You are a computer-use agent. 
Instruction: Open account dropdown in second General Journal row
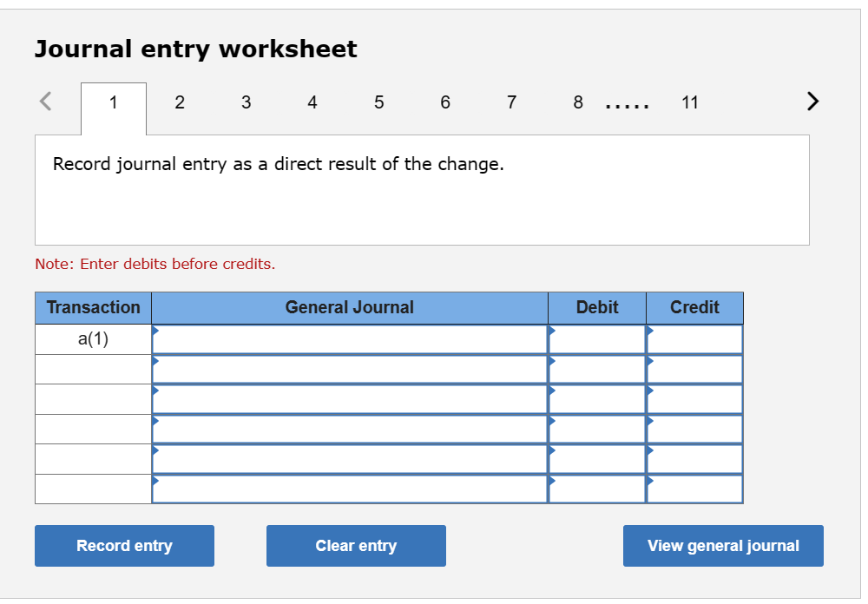click(x=156, y=361)
